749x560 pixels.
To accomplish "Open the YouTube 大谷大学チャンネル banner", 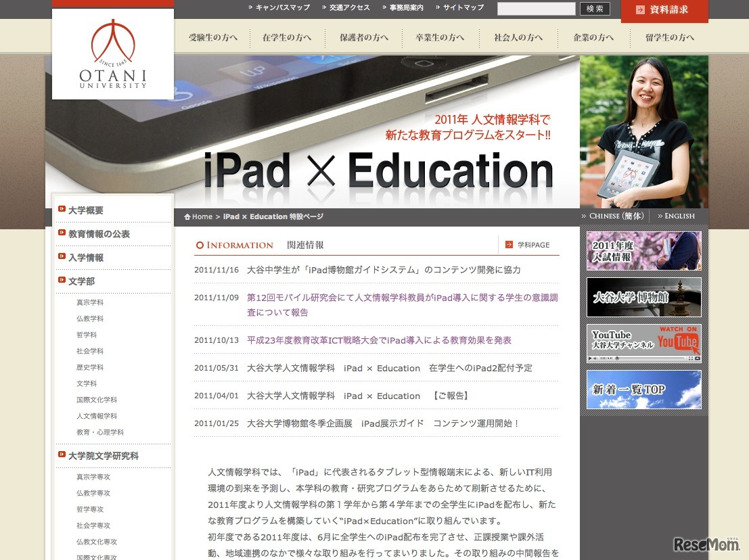I will pyautogui.click(x=643, y=343).
